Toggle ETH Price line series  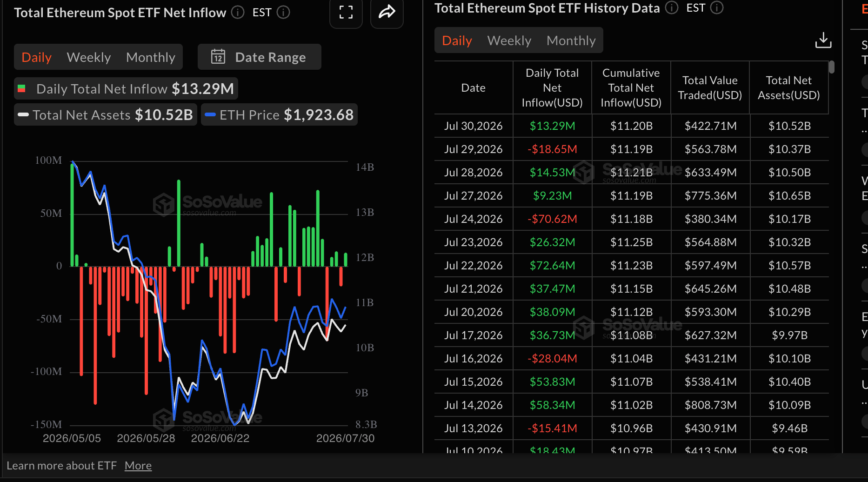pyautogui.click(x=279, y=114)
